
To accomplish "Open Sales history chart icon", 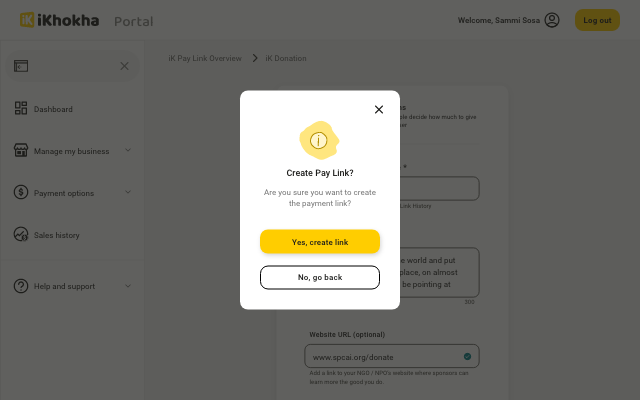I will pyautogui.click(x=21, y=235).
